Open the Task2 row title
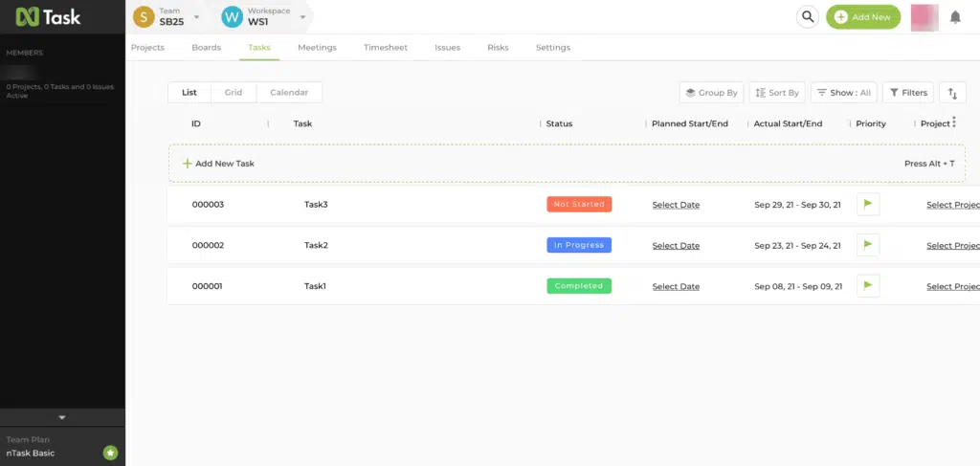This screenshot has width=980, height=466. [x=316, y=245]
